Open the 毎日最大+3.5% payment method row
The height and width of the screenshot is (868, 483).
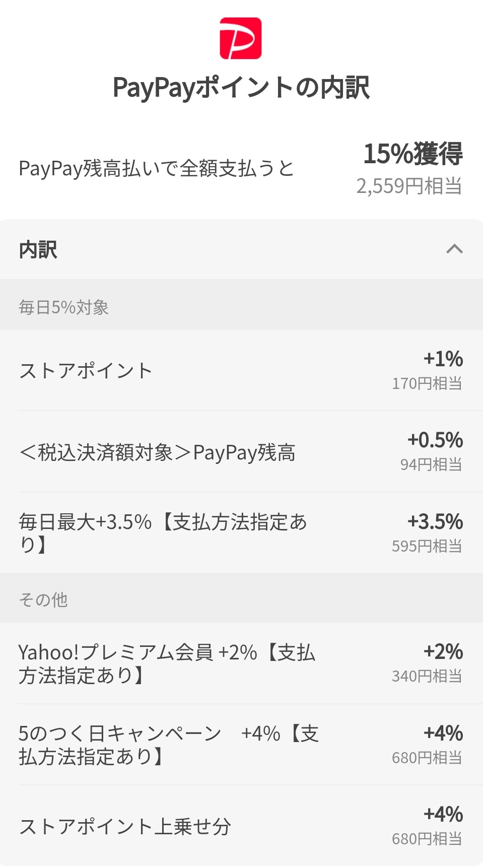click(x=162, y=533)
